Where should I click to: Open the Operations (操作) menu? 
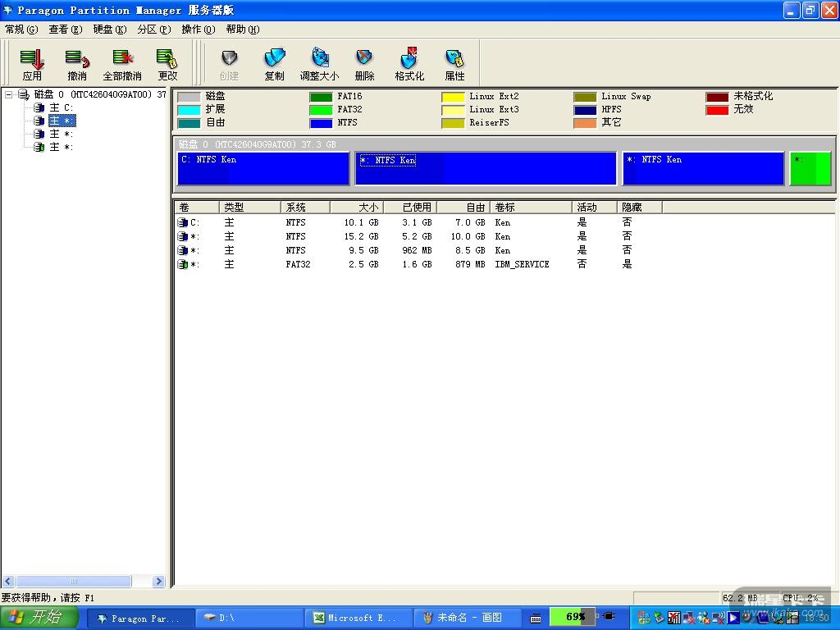click(x=198, y=30)
